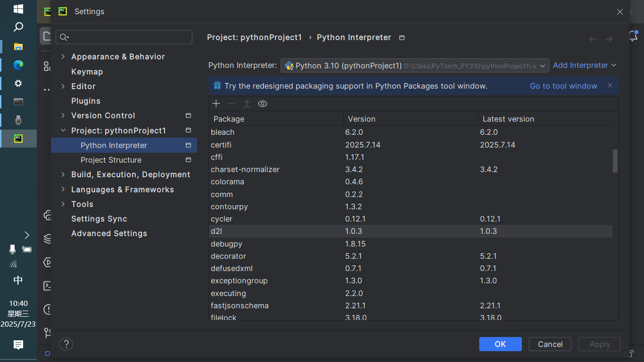Open Windows Start menu

18,8
